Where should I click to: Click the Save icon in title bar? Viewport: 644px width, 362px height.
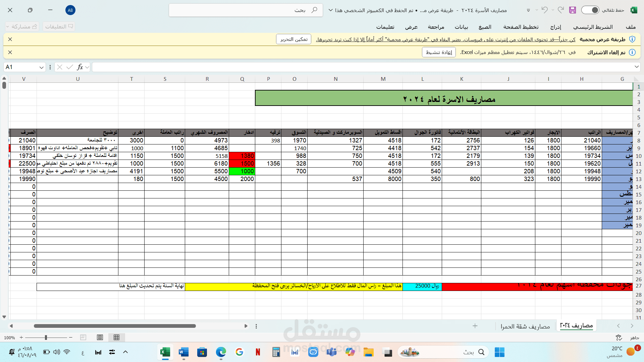pos(573,10)
